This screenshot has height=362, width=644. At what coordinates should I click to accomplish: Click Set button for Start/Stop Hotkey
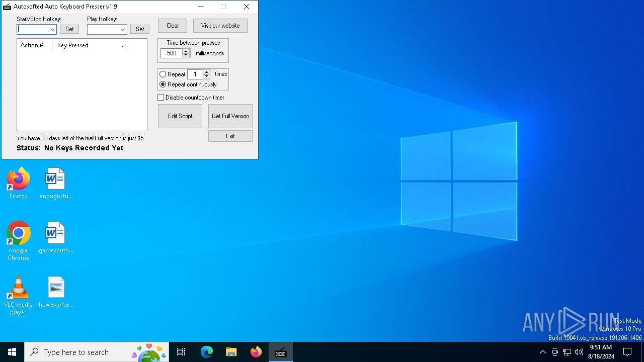(69, 29)
